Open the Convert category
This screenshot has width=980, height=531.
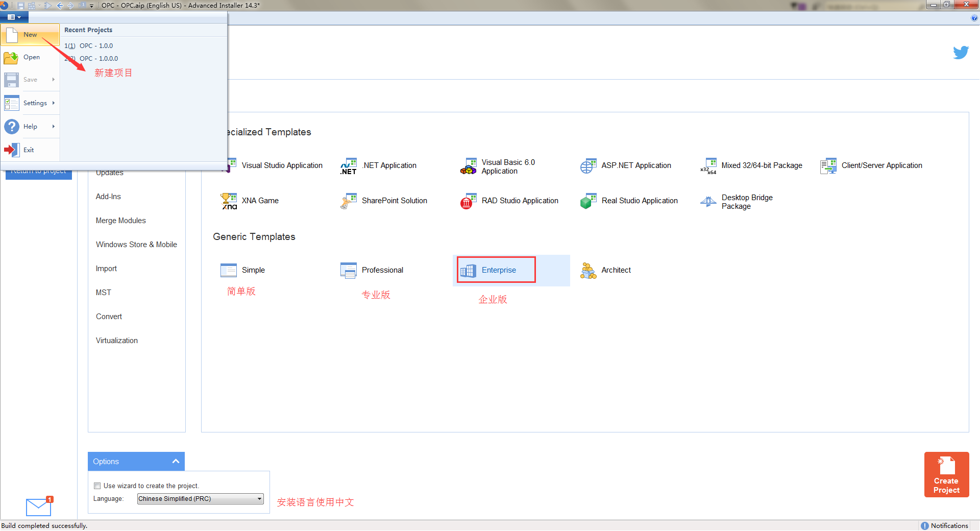click(109, 317)
